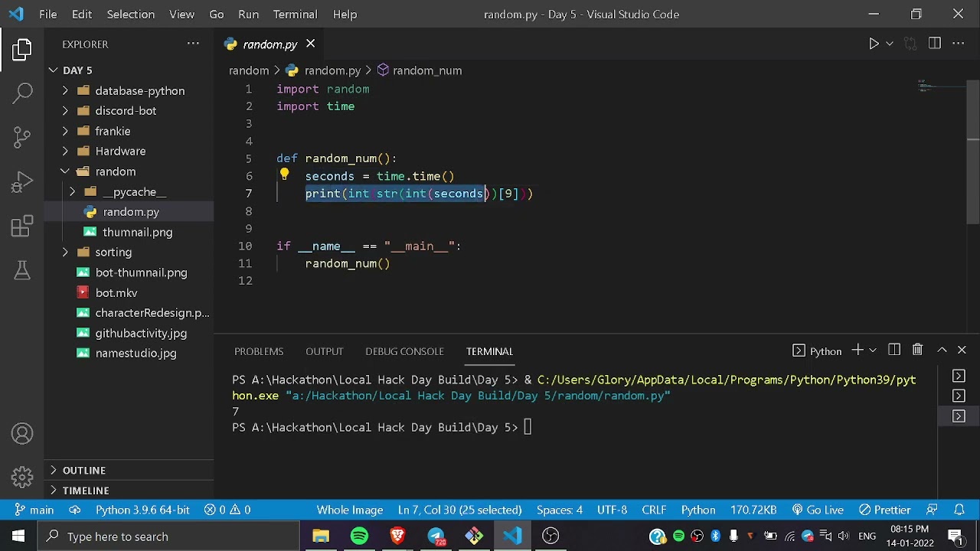Screen dimensions: 980x551
Task: Select the second terminal instance in list
Action: 959,396
